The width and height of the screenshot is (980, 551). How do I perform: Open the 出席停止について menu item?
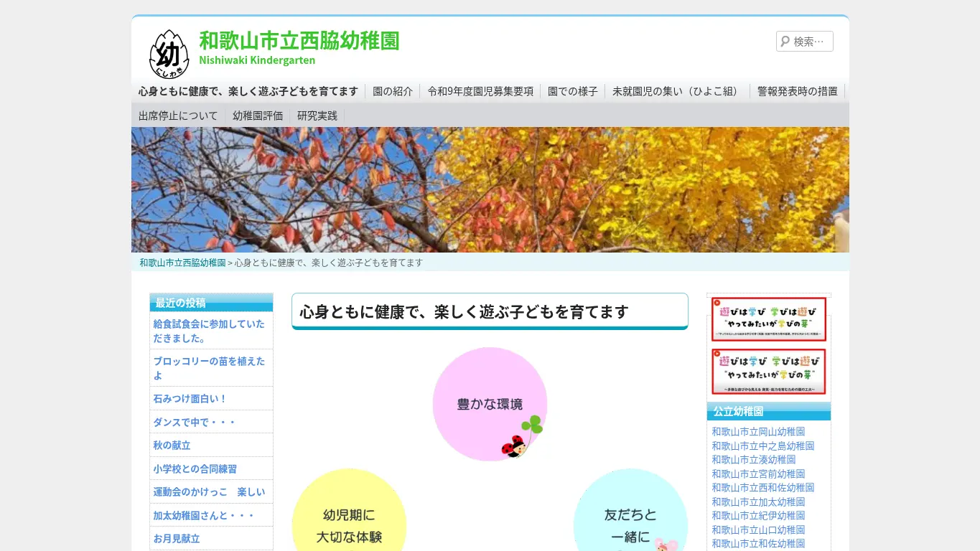coord(178,116)
